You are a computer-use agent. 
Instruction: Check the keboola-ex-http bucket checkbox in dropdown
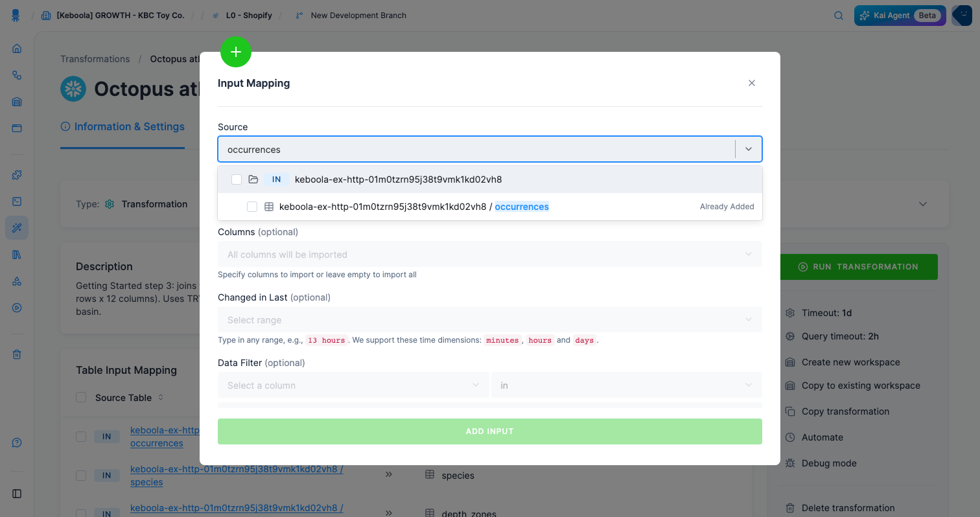tap(237, 179)
